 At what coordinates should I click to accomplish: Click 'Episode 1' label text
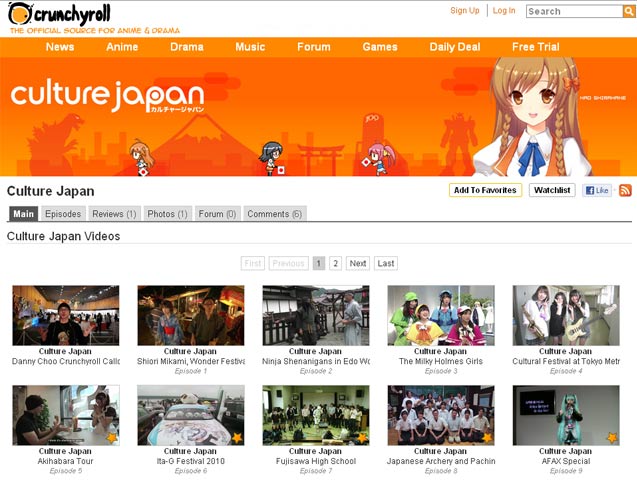(x=191, y=371)
